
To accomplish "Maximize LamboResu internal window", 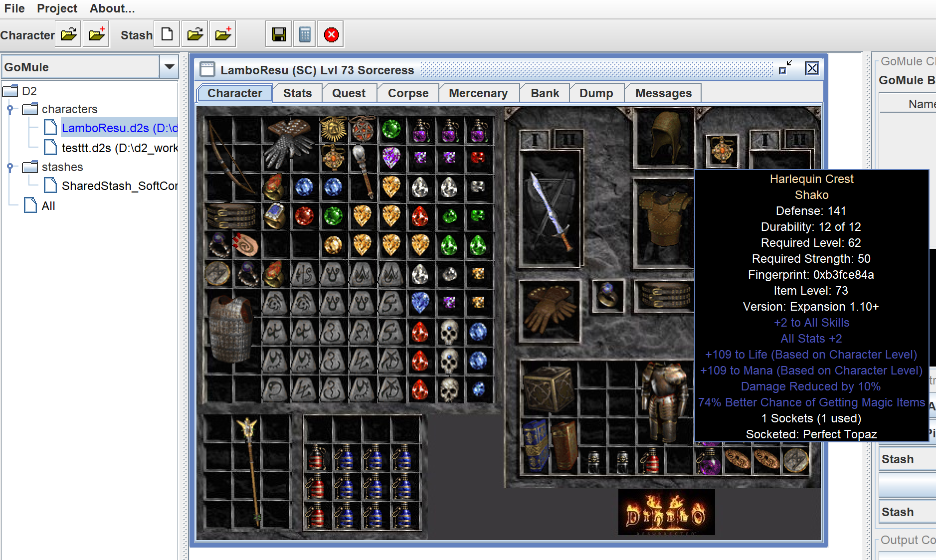I will pos(785,68).
